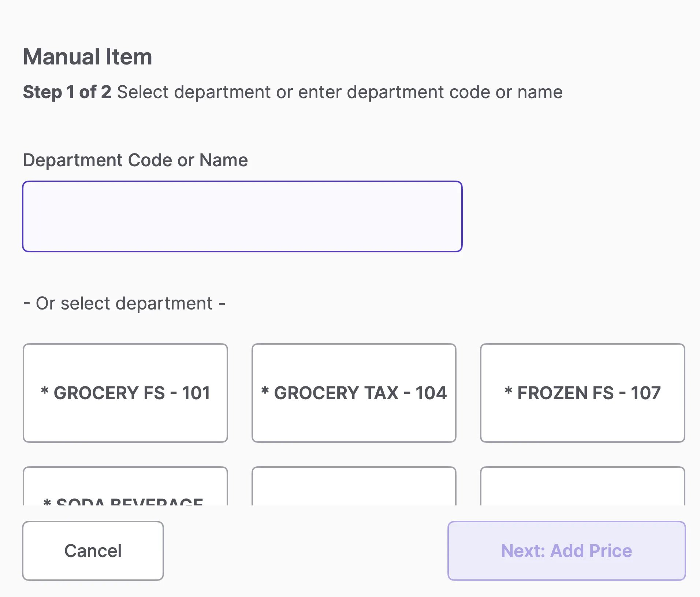Choose the partially visible SODA BEVERAGE department

[x=125, y=486]
